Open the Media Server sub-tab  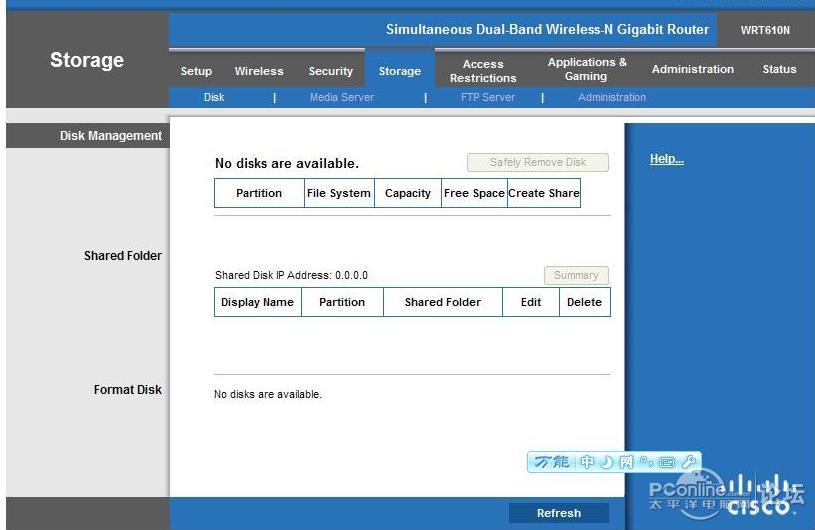[341, 97]
